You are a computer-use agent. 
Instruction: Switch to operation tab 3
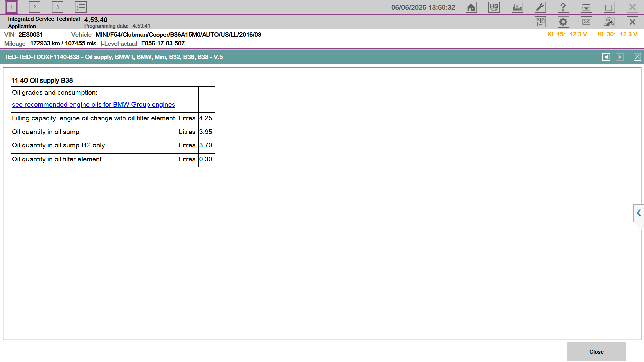coord(58,7)
